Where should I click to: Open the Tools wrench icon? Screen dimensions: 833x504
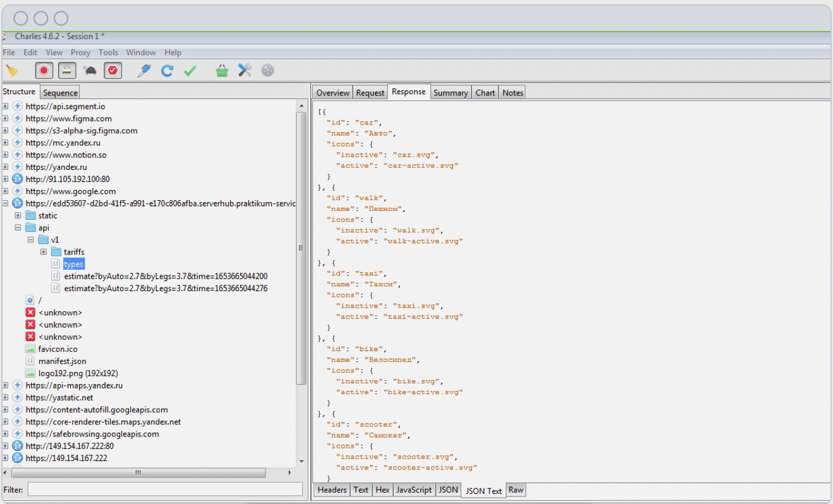click(x=245, y=71)
